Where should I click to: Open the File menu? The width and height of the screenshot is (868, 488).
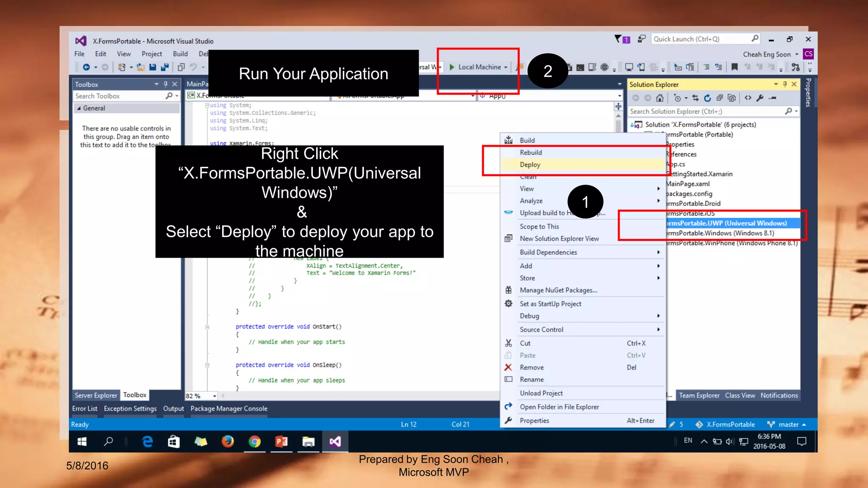click(x=79, y=54)
